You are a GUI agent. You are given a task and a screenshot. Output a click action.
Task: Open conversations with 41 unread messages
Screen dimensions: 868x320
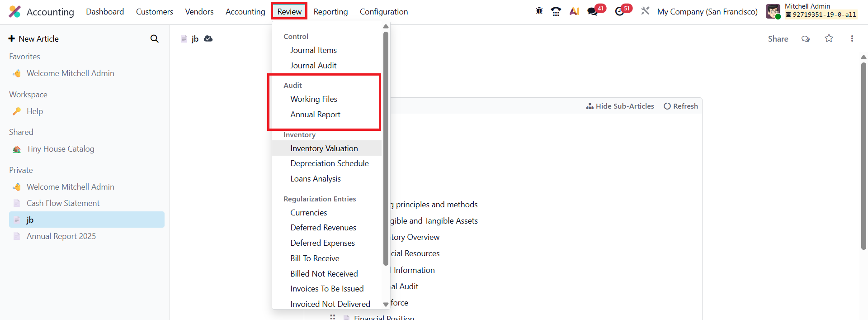pos(593,11)
